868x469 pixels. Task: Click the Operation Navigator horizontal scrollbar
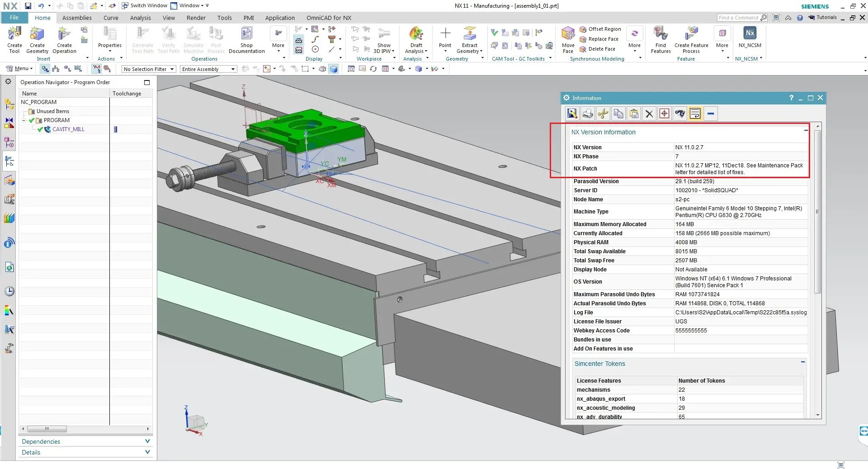pyautogui.click(x=47, y=429)
